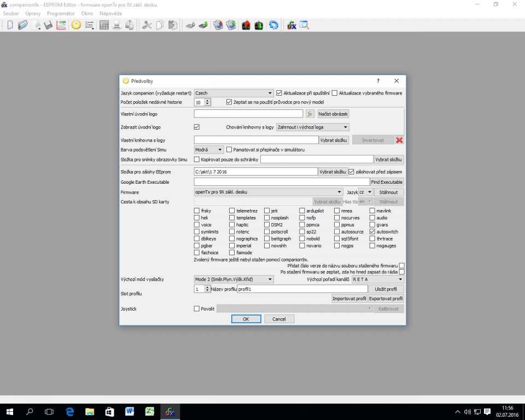The width and height of the screenshot is (525, 420).
Task: Open the 'Barva podsvětlení Simu' Modrá dropdown
Action: point(209,149)
